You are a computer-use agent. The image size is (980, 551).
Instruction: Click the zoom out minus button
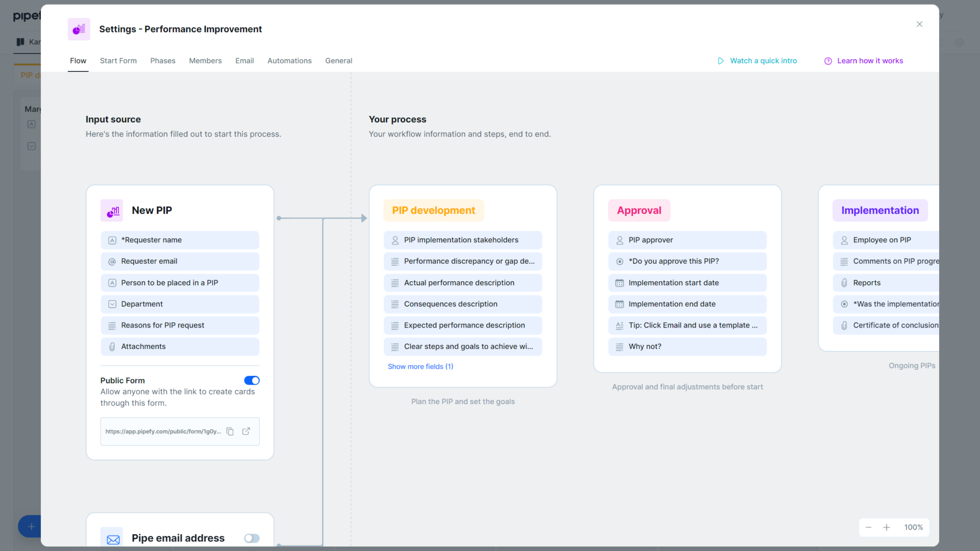point(868,527)
